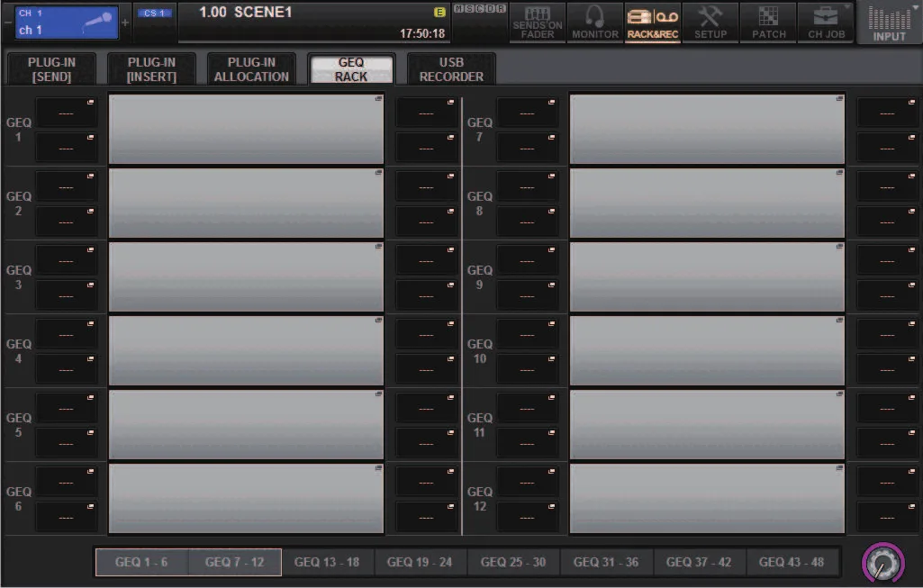Select the CH 1 channel name box
Viewport: 923px width, 588px height.
click(x=67, y=23)
